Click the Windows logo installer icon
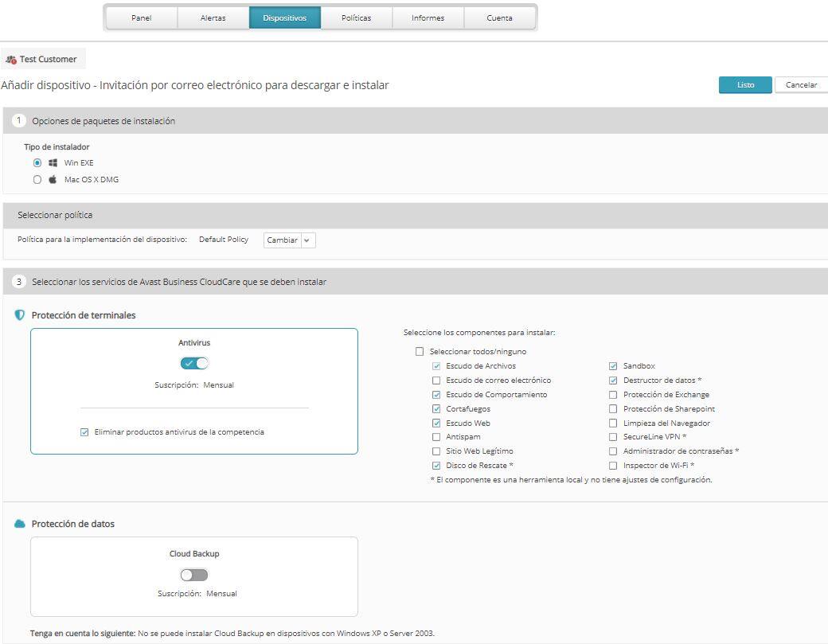 click(53, 162)
